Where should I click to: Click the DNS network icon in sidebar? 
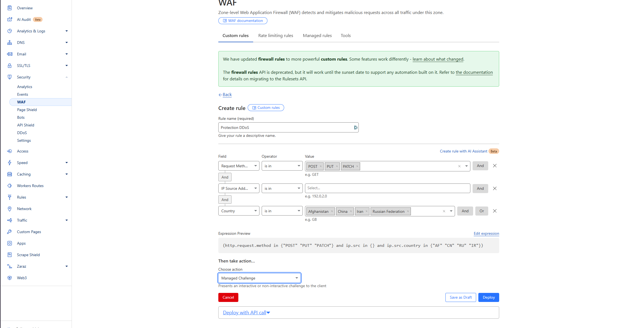click(x=10, y=43)
